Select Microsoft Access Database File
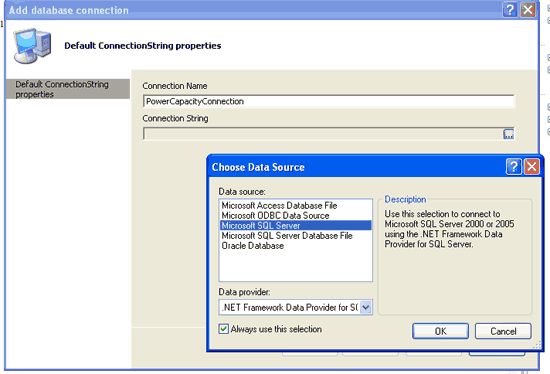 (295, 205)
